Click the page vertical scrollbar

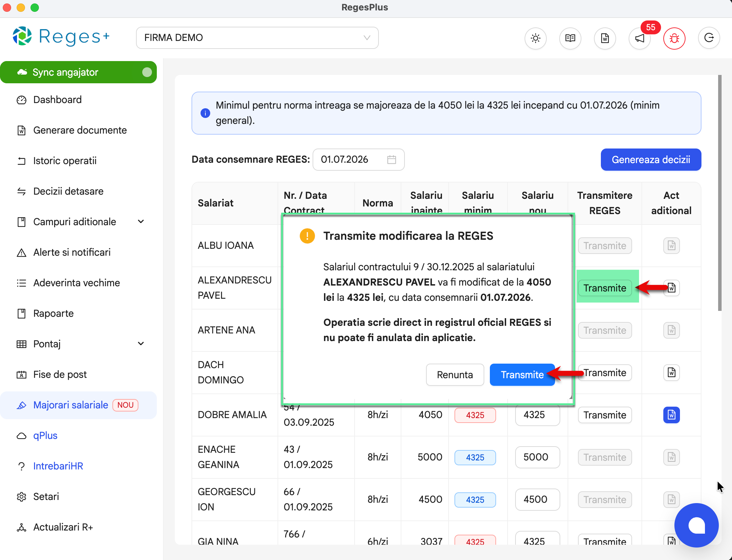tap(720, 193)
